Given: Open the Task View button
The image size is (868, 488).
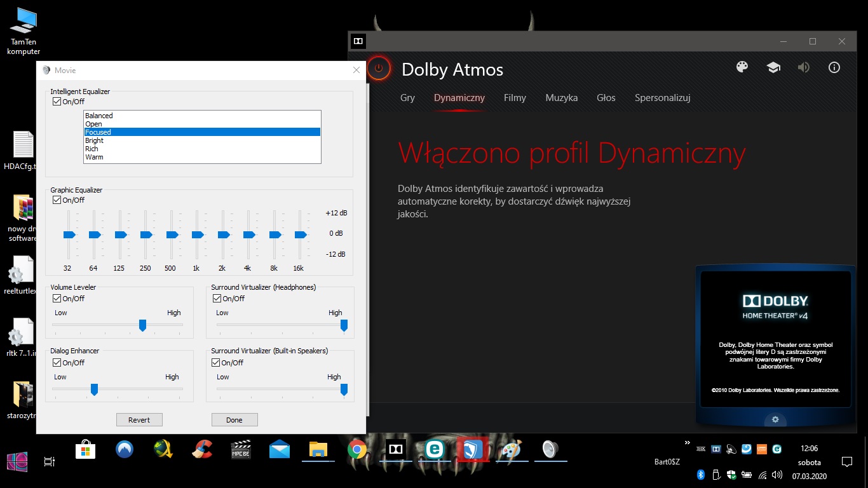Looking at the screenshot, I should (50, 462).
